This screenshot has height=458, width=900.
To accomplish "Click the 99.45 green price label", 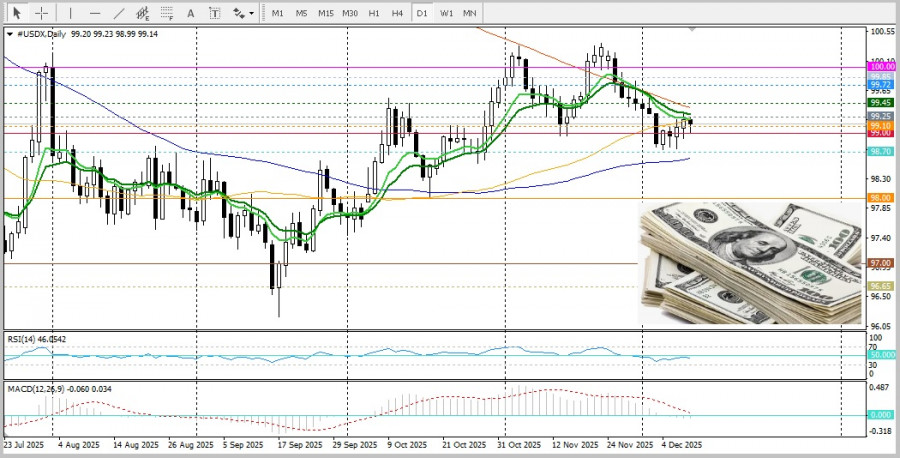I will point(880,103).
